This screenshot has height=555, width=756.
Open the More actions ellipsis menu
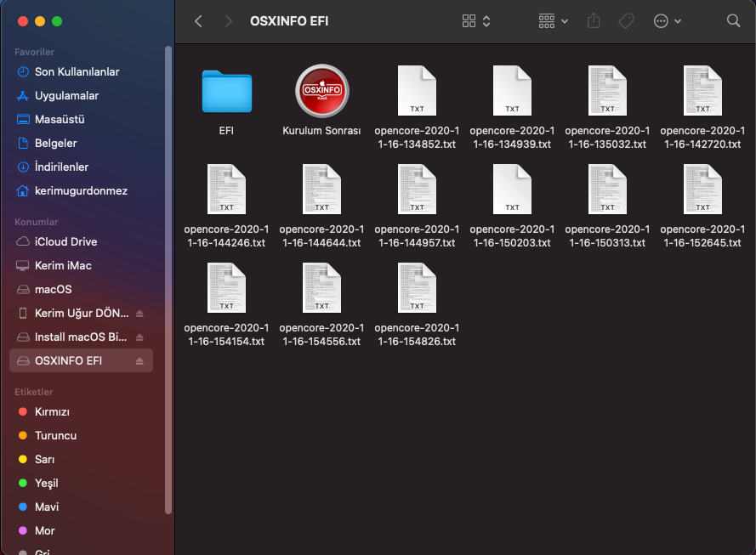click(668, 21)
